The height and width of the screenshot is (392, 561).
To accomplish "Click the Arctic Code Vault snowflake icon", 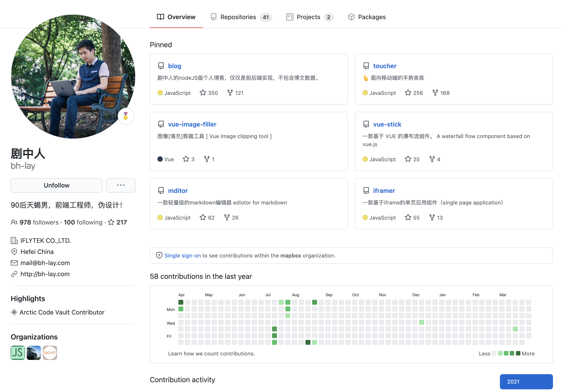I will click(14, 312).
